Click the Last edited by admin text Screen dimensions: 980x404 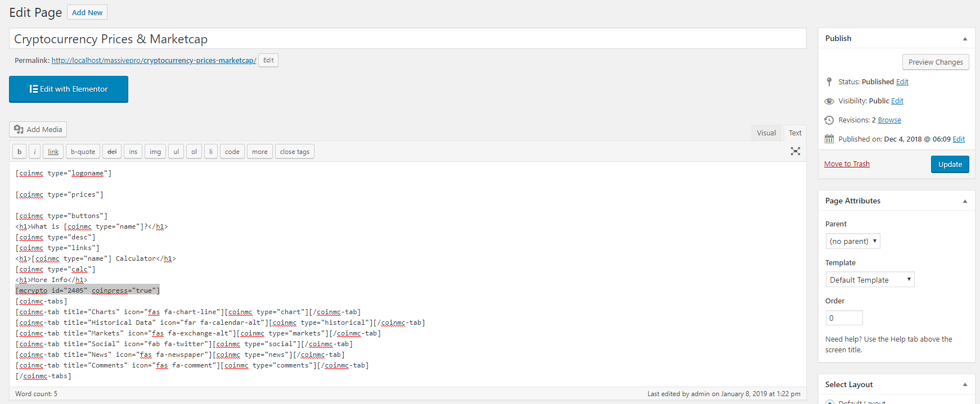click(x=723, y=394)
